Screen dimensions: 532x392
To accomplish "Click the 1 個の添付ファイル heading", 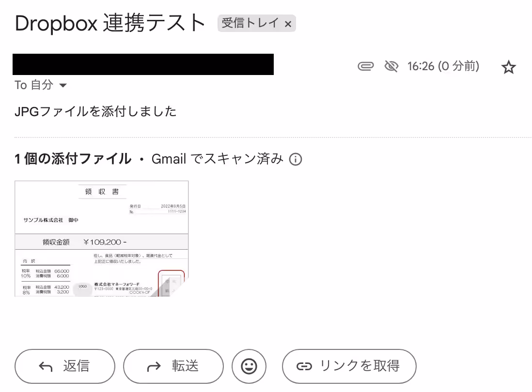I will [73, 159].
